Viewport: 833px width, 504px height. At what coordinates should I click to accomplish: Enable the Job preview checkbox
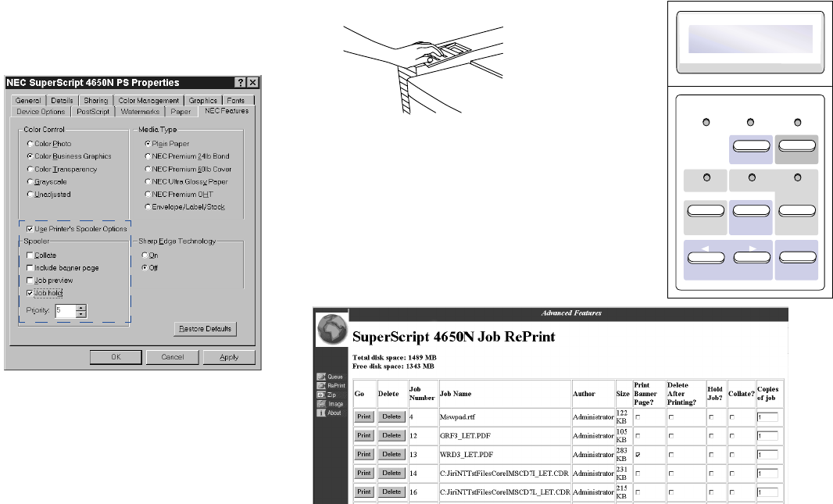(x=30, y=281)
